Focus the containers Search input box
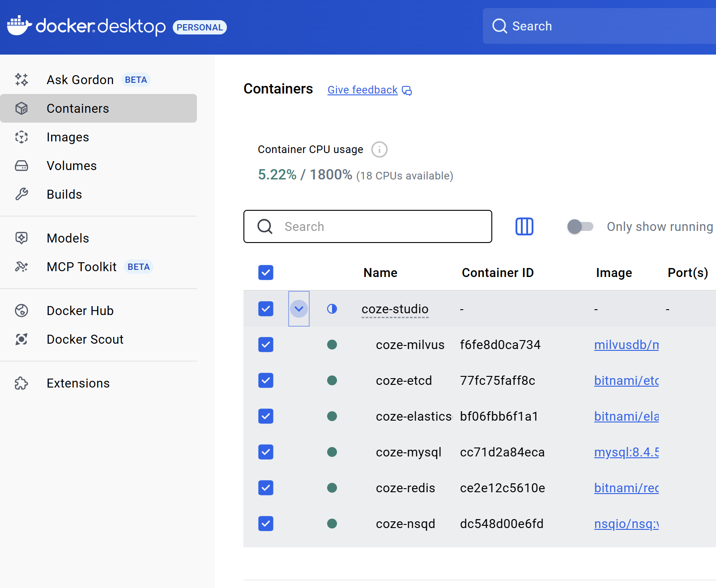The height and width of the screenshot is (588, 716). 368,226
